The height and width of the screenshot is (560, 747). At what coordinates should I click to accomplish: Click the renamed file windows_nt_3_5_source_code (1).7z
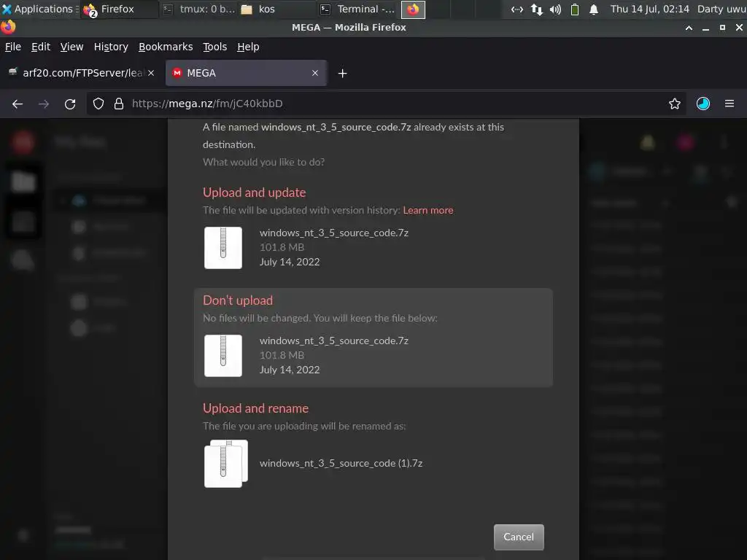click(x=341, y=463)
